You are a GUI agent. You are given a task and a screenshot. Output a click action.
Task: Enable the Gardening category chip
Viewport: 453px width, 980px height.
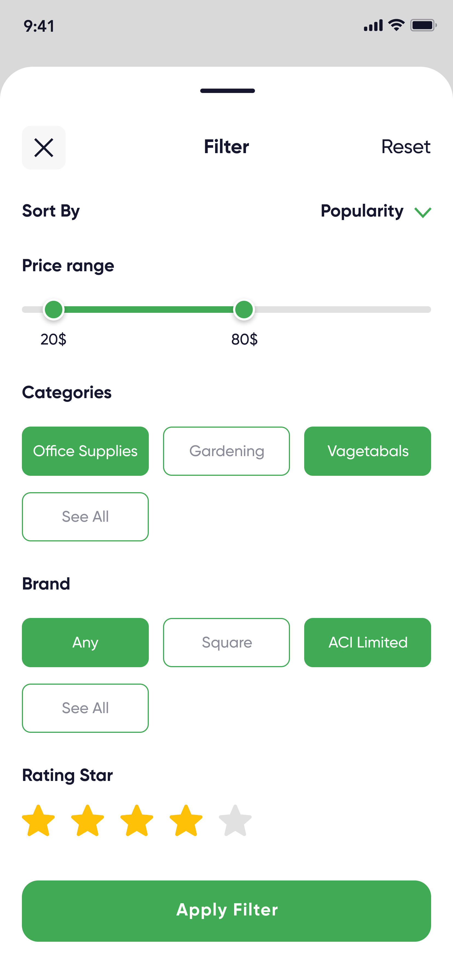226,451
